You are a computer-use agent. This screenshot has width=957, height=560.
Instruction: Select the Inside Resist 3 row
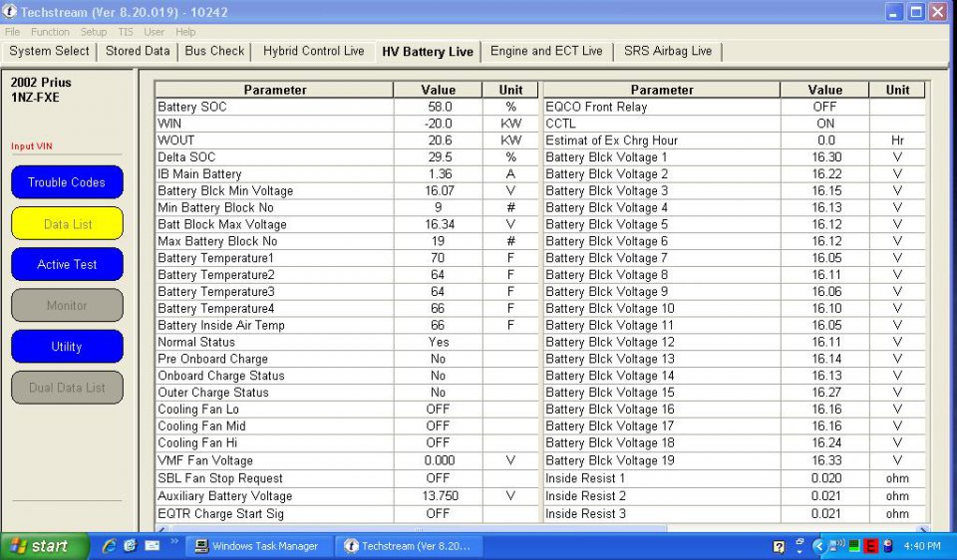735,513
